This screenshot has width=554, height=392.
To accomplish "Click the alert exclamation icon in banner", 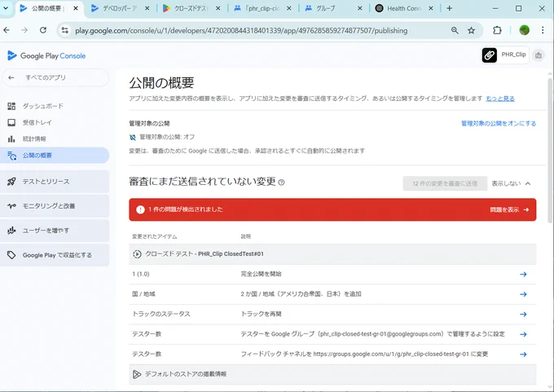I will (140, 209).
